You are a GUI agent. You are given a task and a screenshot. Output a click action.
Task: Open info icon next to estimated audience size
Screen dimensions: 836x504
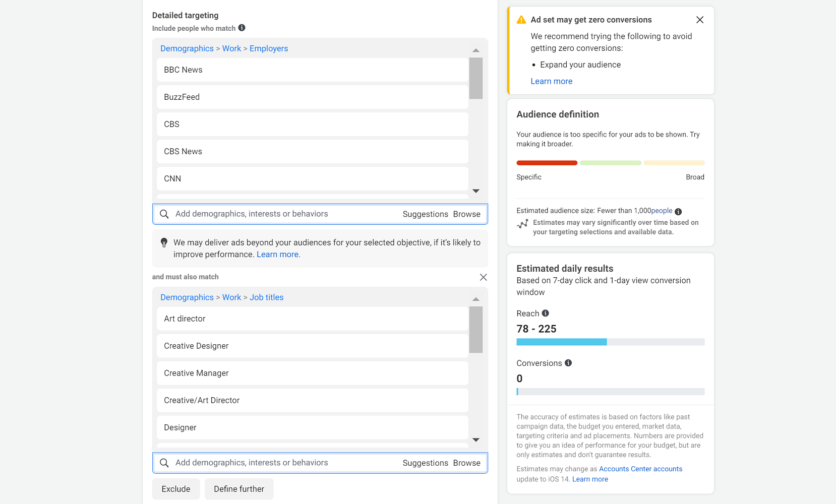point(678,212)
